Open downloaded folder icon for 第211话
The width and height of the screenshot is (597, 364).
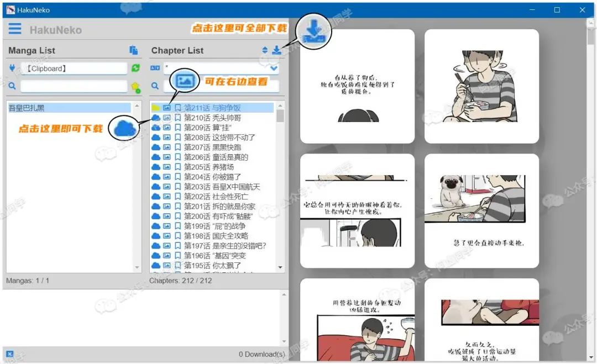click(156, 108)
